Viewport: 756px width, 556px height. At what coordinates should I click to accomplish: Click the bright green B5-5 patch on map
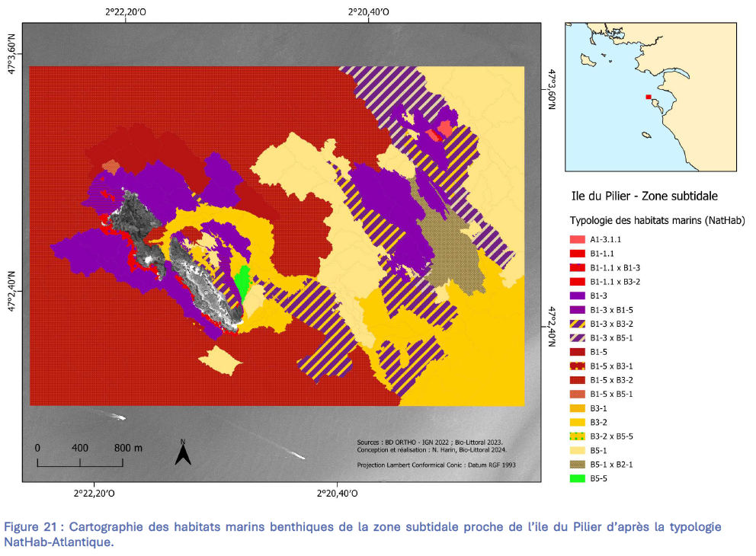pyautogui.click(x=242, y=283)
